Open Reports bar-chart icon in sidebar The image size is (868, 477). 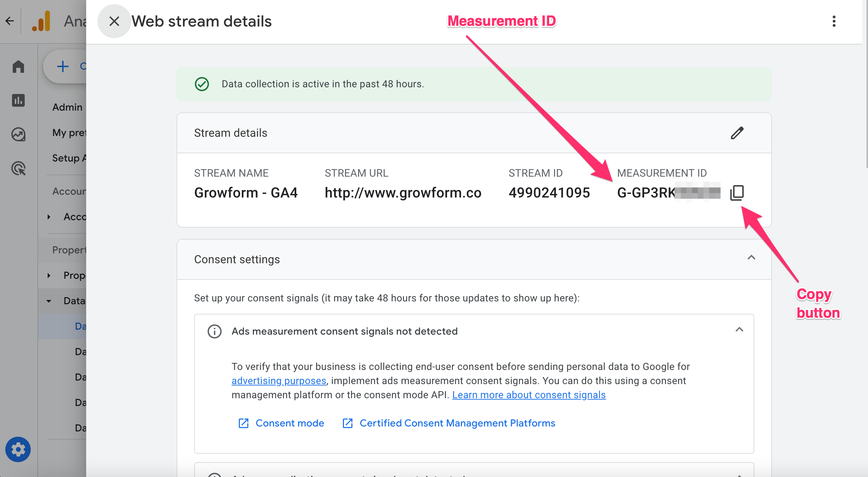(x=18, y=100)
